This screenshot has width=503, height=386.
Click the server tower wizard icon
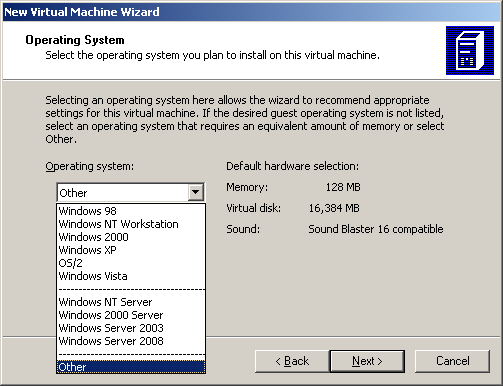coord(470,51)
